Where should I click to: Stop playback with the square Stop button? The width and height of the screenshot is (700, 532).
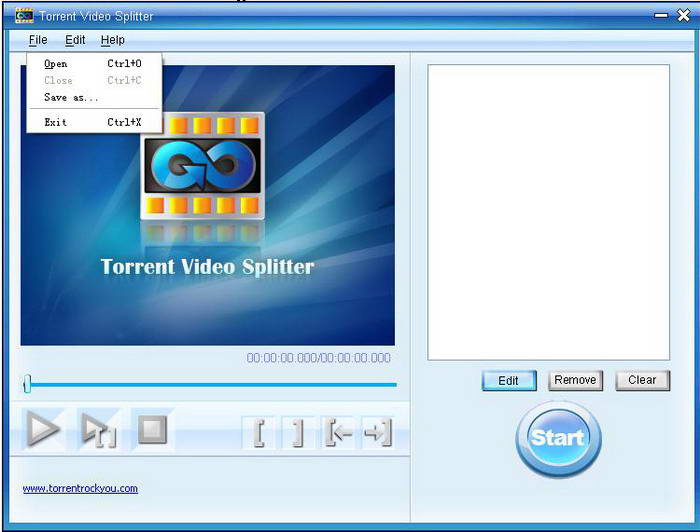[x=153, y=429]
